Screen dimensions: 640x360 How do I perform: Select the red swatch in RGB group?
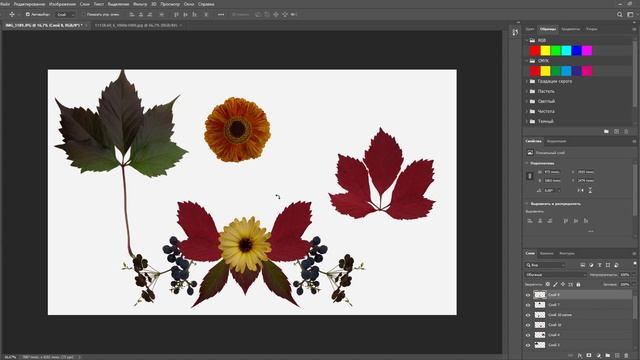point(535,51)
